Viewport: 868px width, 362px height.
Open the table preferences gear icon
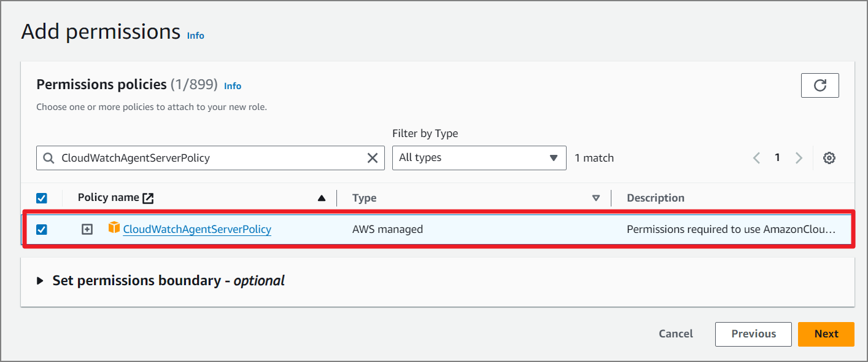point(829,158)
